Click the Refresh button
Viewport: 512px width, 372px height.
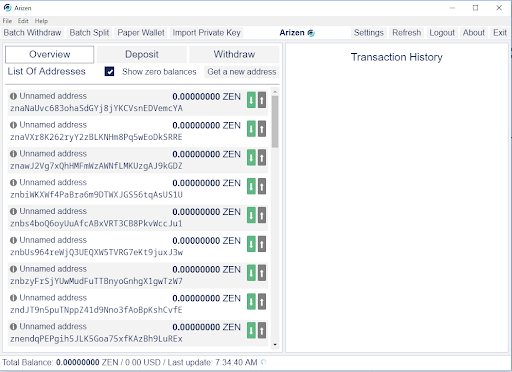407,33
